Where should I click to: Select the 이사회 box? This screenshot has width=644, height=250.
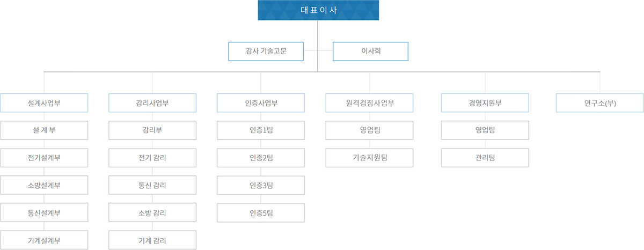[x=371, y=52]
